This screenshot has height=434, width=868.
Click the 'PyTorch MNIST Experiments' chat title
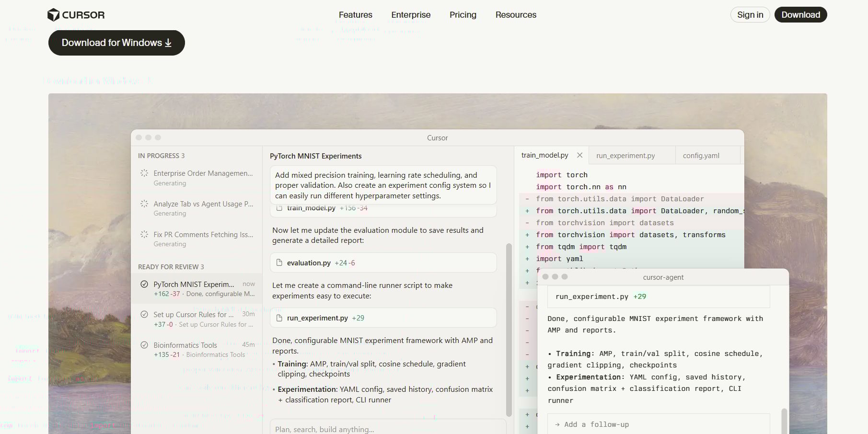[x=316, y=156]
